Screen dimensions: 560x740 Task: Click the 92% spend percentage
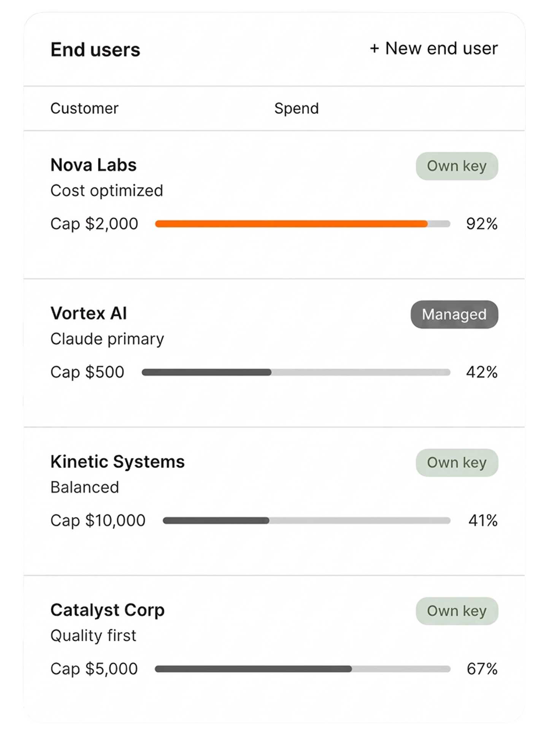(482, 224)
